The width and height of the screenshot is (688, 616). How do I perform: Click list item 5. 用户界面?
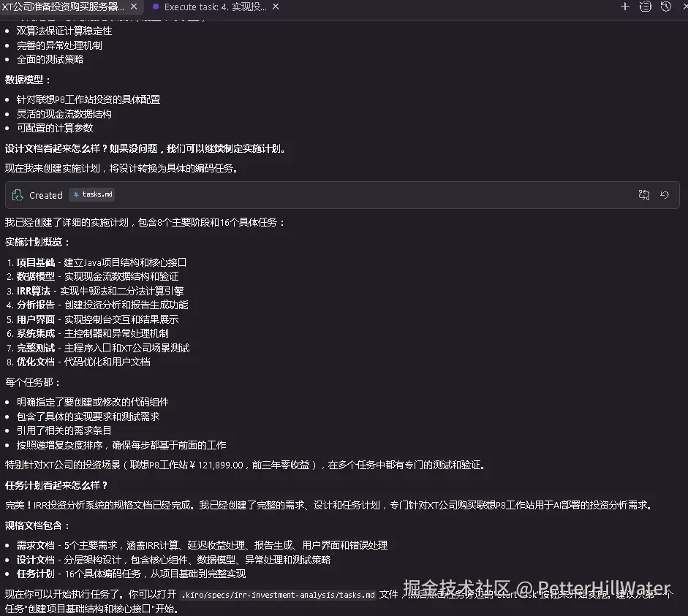click(x=93, y=319)
